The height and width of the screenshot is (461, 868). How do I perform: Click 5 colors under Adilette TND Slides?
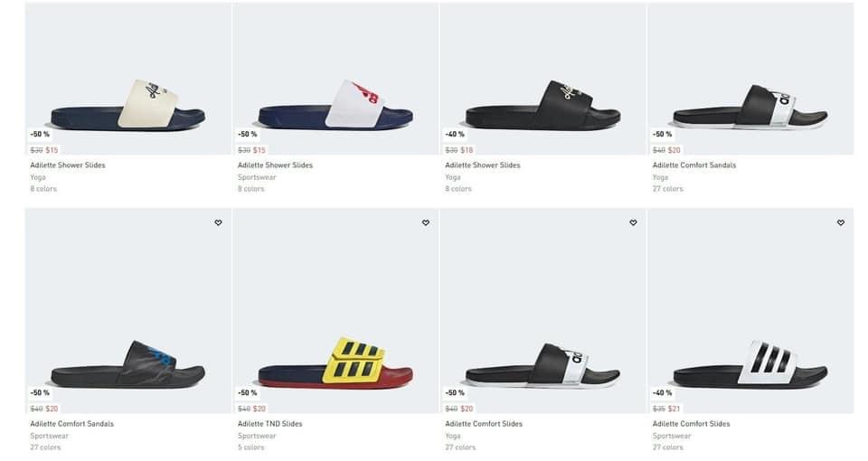tap(250, 447)
